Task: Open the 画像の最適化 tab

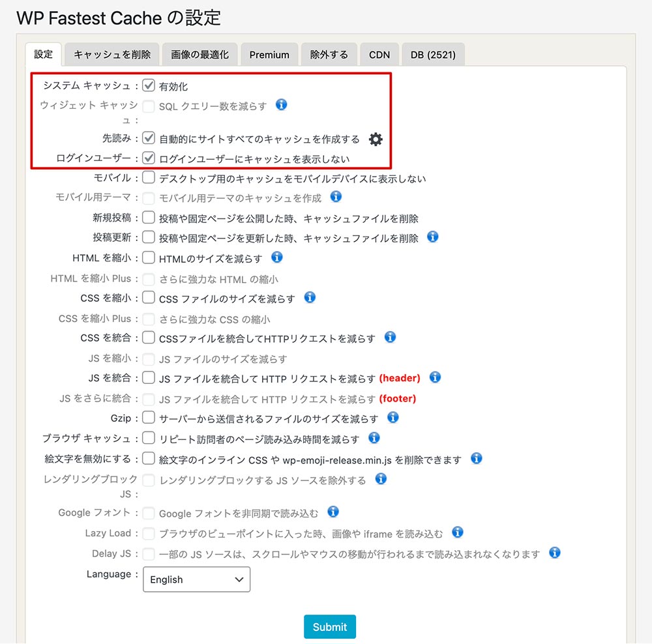Action: point(200,55)
